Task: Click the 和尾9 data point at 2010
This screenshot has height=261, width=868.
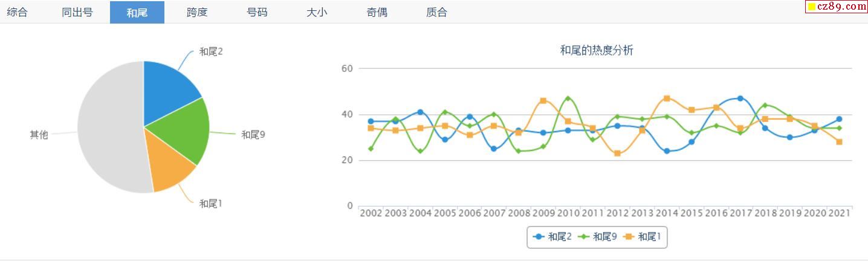Action: (568, 98)
